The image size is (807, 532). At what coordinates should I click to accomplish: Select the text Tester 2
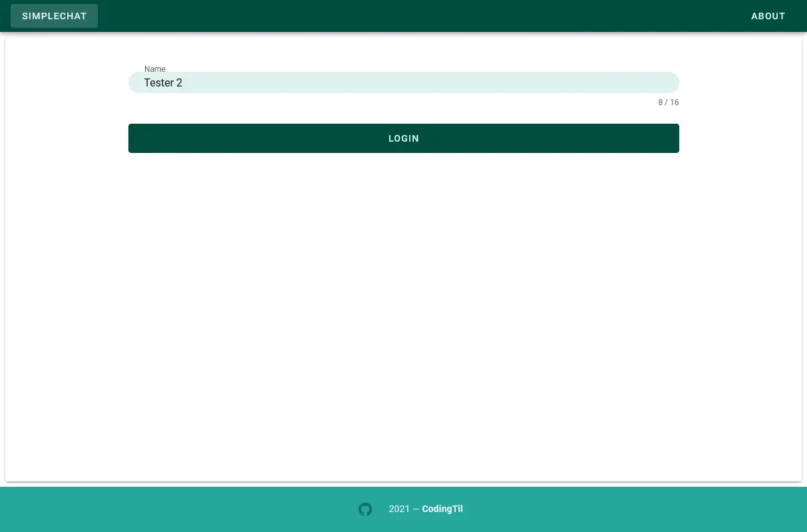pos(163,82)
